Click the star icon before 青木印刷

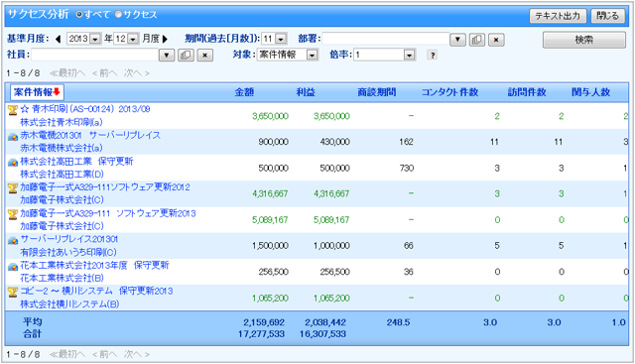point(24,109)
